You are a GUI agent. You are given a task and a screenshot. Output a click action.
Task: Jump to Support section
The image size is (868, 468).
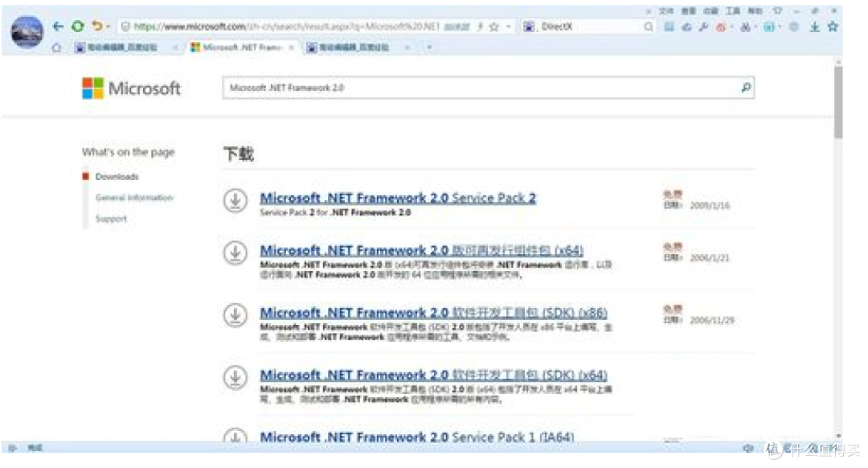click(111, 219)
